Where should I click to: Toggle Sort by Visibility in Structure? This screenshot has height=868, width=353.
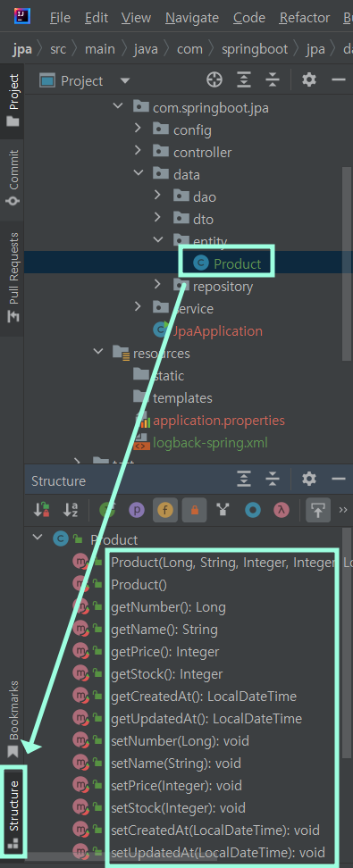point(42,511)
